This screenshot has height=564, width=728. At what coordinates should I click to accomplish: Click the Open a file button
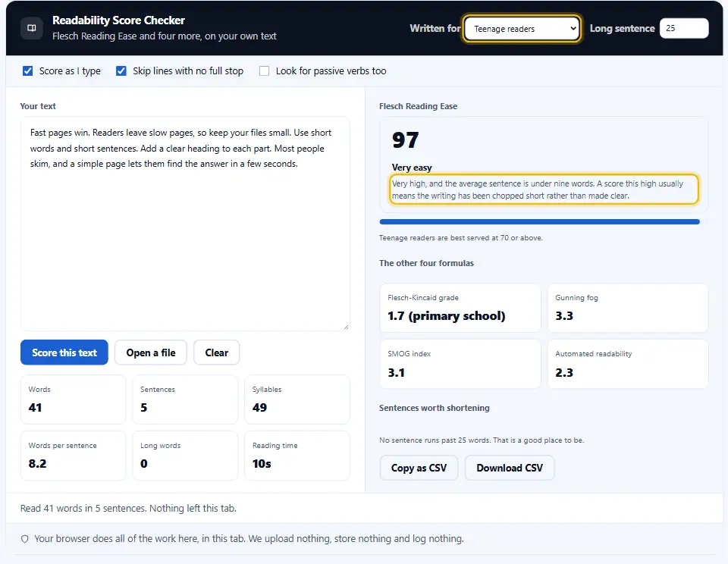tap(151, 352)
